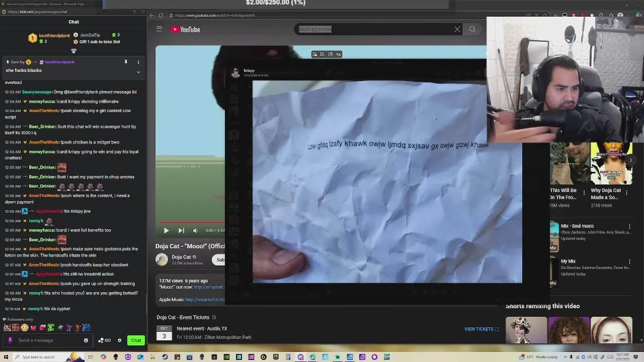Open the emoji picker in message box
This screenshot has height=362, width=644.
[86, 340]
